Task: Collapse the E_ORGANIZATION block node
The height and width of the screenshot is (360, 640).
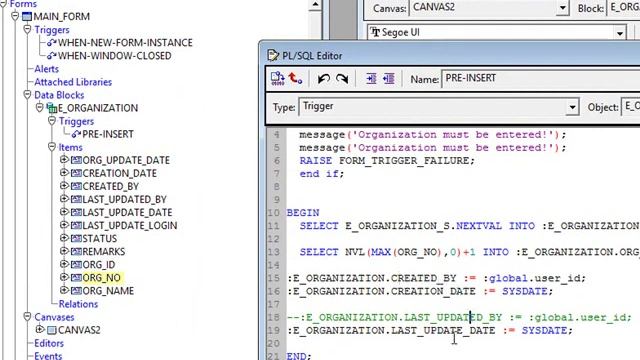Action: point(40,107)
